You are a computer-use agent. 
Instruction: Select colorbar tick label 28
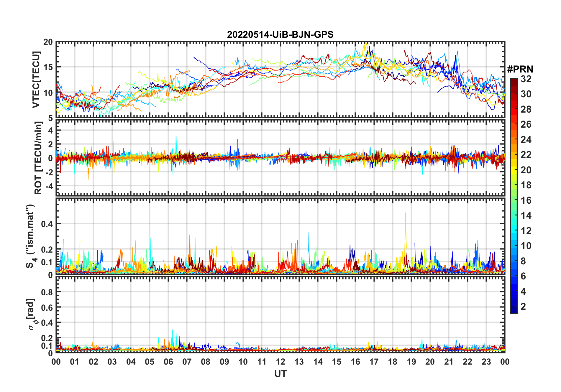(526, 109)
